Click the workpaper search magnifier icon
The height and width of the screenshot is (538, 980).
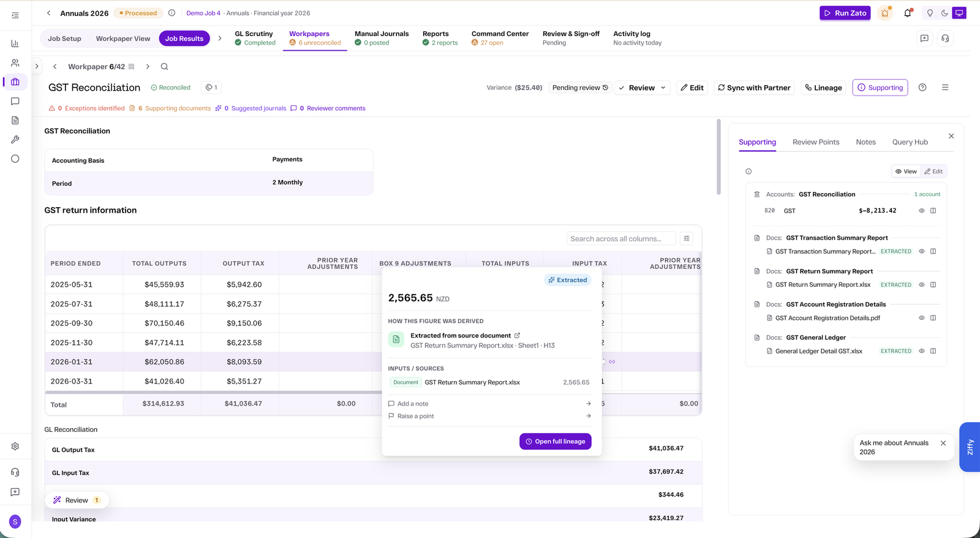coord(164,67)
